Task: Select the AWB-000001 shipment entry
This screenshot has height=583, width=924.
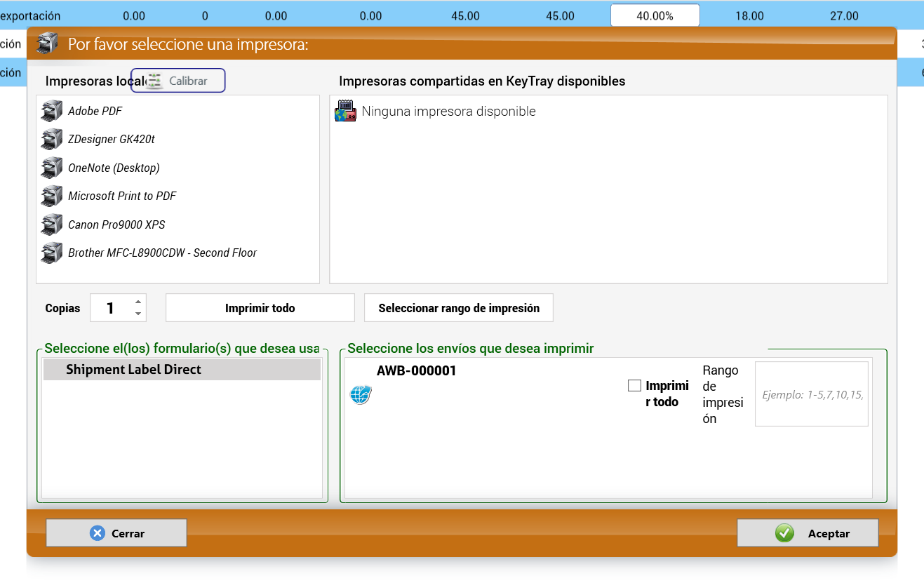Action: tap(417, 371)
